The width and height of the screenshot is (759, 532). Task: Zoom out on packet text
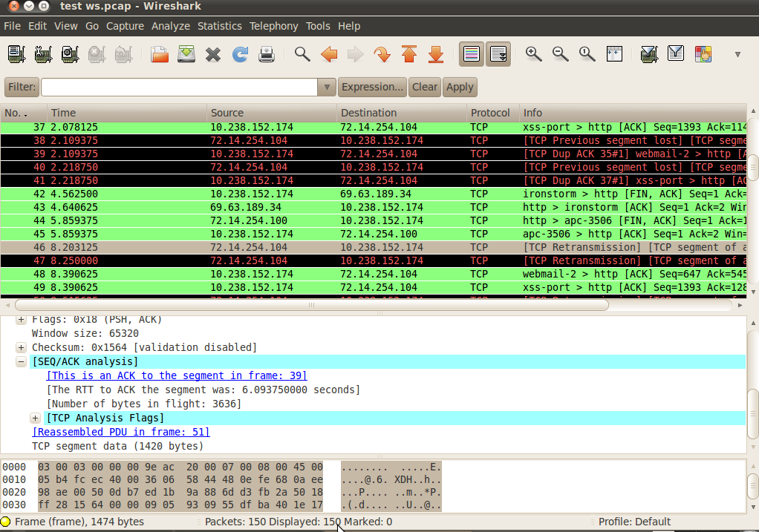561,54
